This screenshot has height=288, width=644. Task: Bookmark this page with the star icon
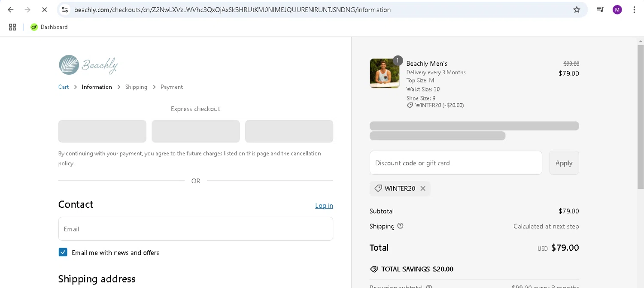click(x=577, y=9)
